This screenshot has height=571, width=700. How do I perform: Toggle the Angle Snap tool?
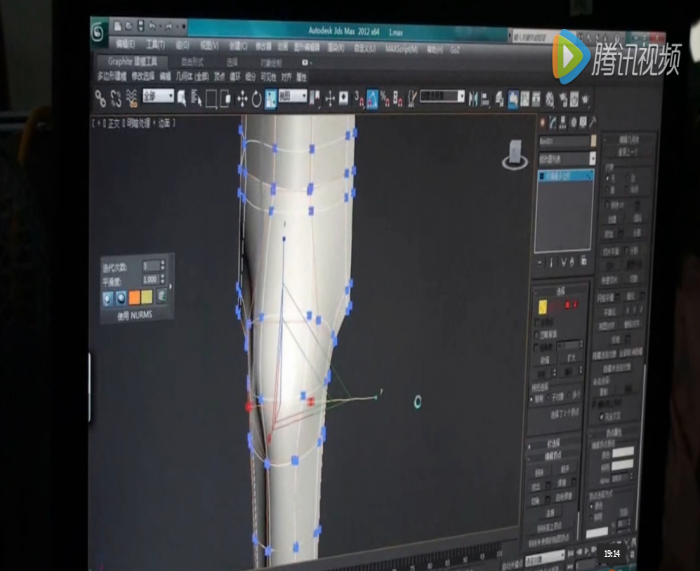pos(373,98)
